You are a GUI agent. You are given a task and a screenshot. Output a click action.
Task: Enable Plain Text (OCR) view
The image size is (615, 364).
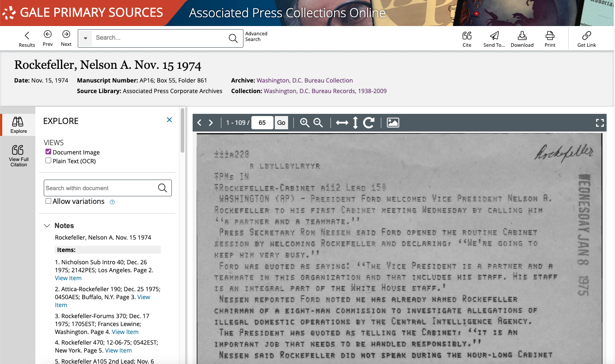click(x=49, y=161)
